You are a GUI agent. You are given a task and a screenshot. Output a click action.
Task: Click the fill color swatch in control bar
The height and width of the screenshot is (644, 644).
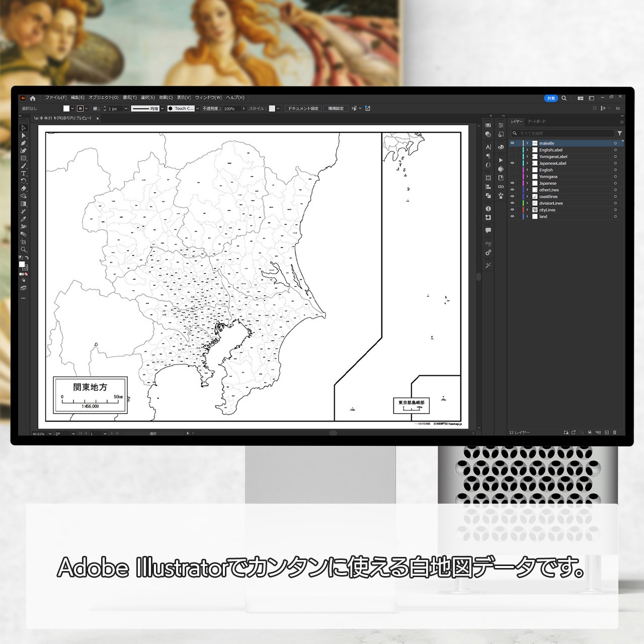tap(66, 109)
